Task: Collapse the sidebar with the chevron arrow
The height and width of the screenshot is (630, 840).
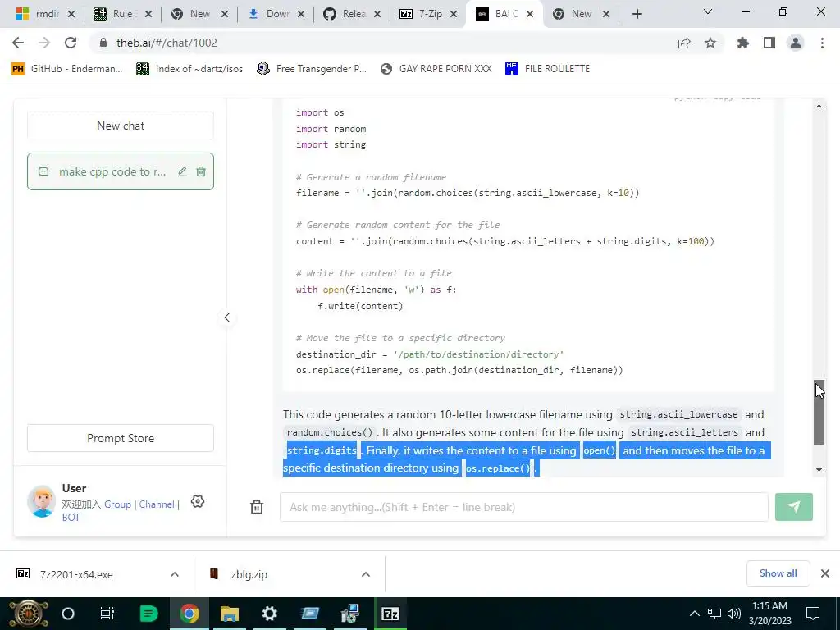Action: pos(226,317)
